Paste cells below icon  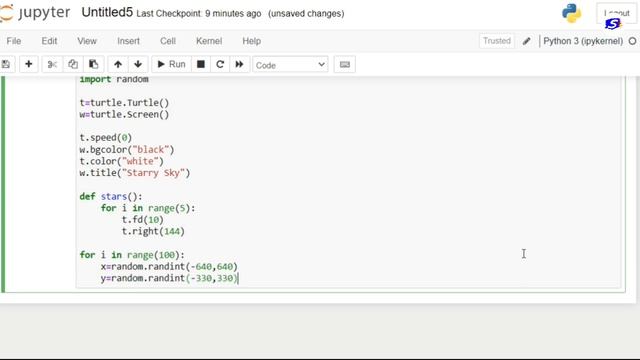[93, 64]
